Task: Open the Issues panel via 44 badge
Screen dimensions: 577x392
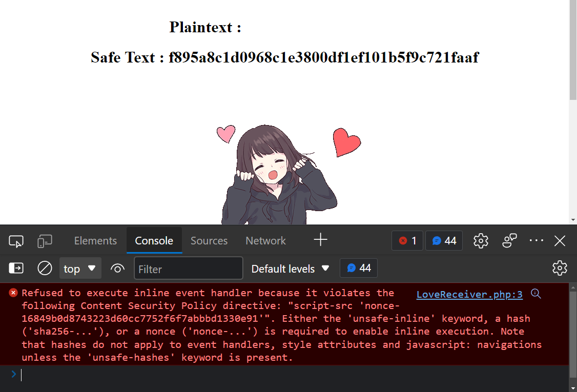Action: click(x=444, y=240)
